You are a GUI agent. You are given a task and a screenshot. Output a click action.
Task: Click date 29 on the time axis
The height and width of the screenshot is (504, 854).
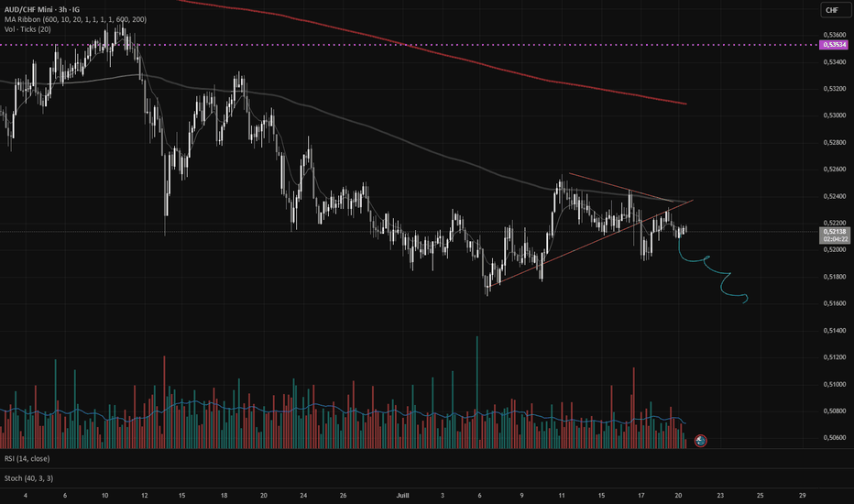(803, 495)
